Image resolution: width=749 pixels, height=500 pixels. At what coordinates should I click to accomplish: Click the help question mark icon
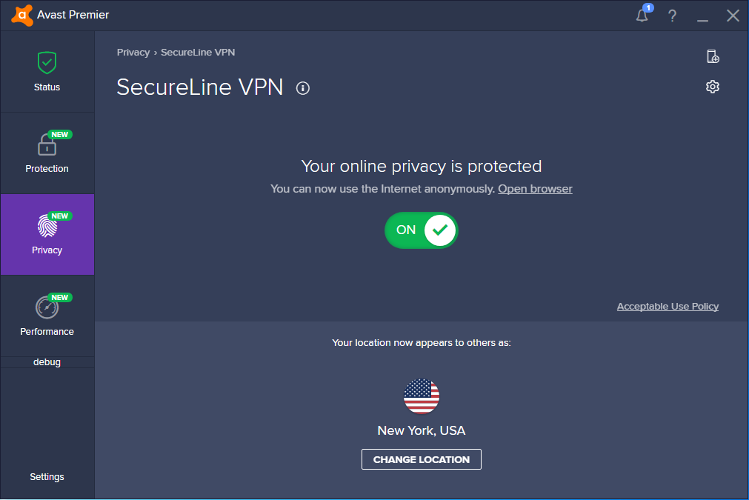[x=673, y=16]
